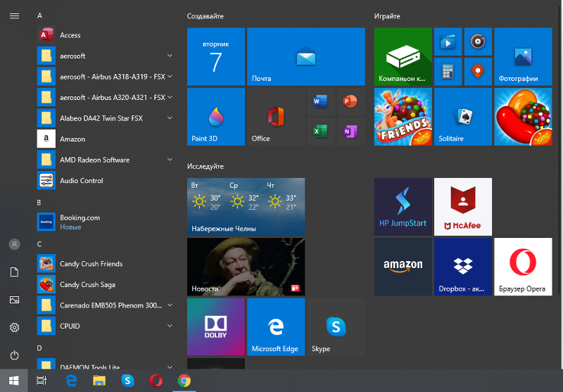The height and width of the screenshot is (392, 563).
Task: Click the Power button in Start sidebar
Action: 14,355
